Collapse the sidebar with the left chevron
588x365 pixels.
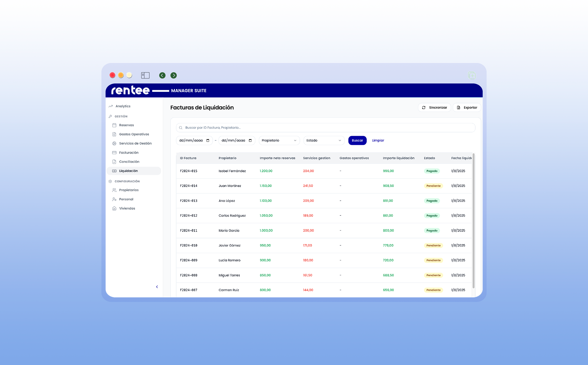click(x=157, y=287)
